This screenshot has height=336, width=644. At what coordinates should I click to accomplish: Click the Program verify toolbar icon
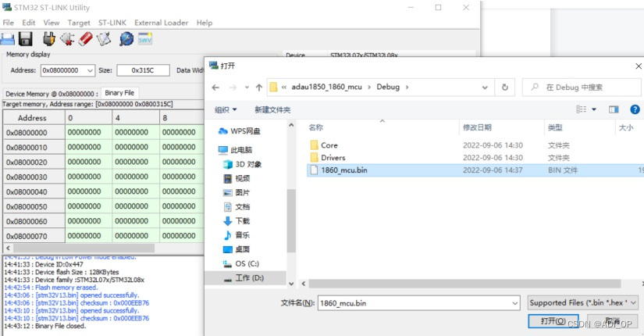tap(104, 39)
